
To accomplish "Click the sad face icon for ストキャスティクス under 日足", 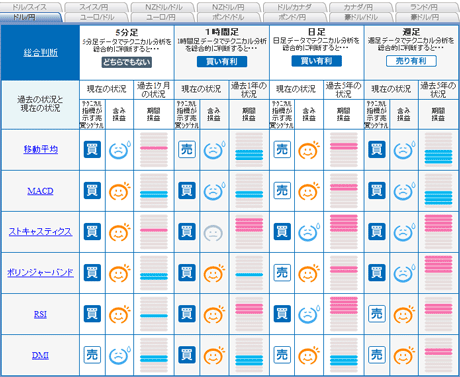I will click(x=309, y=232).
